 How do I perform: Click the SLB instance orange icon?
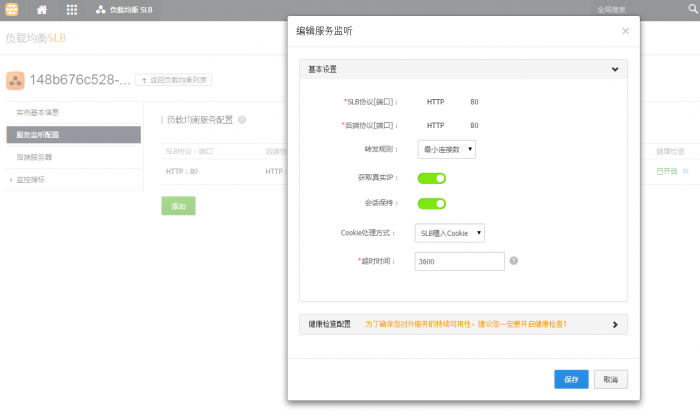point(15,79)
